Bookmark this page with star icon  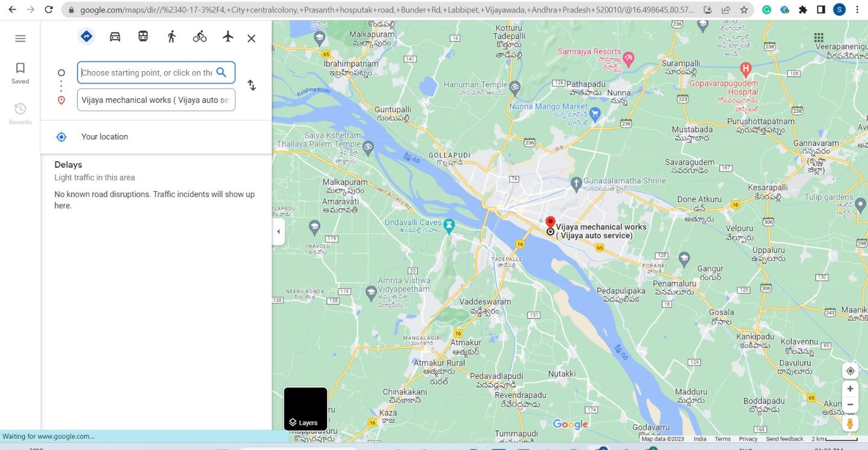click(744, 10)
